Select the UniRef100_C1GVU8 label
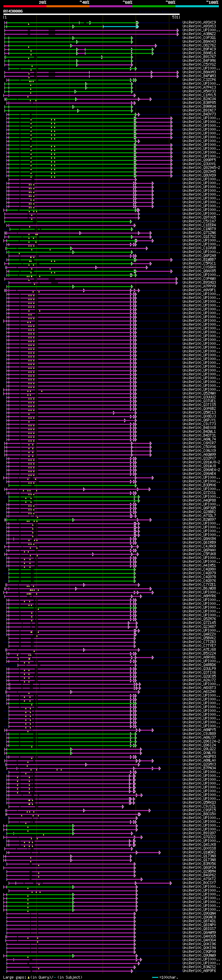 tap(199, 248)
